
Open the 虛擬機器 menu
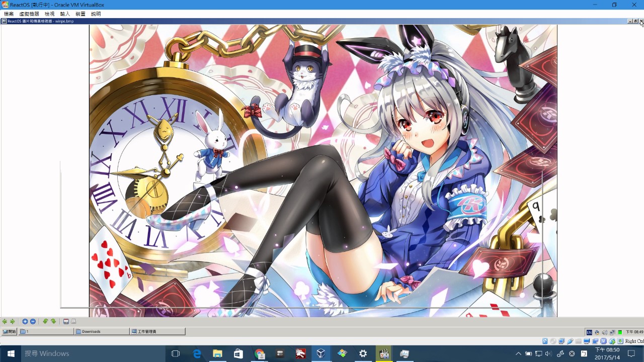[29, 14]
